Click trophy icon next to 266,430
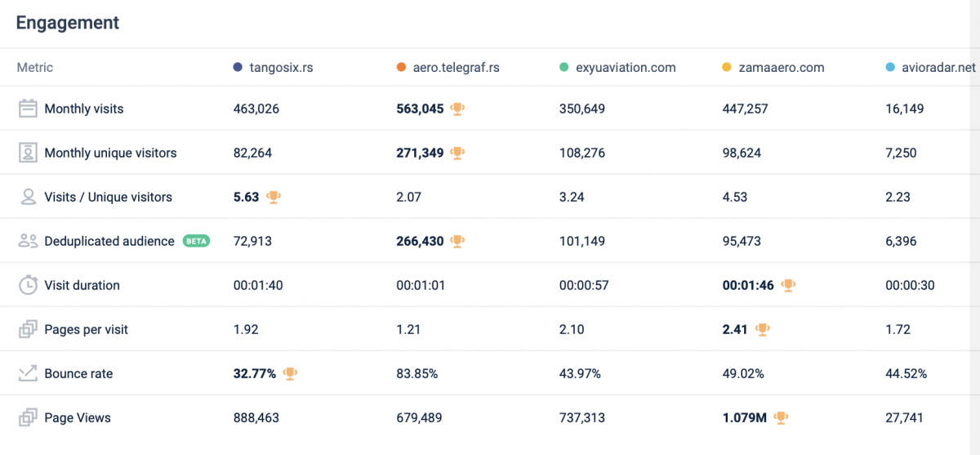Image resolution: width=980 pixels, height=455 pixels. (458, 241)
